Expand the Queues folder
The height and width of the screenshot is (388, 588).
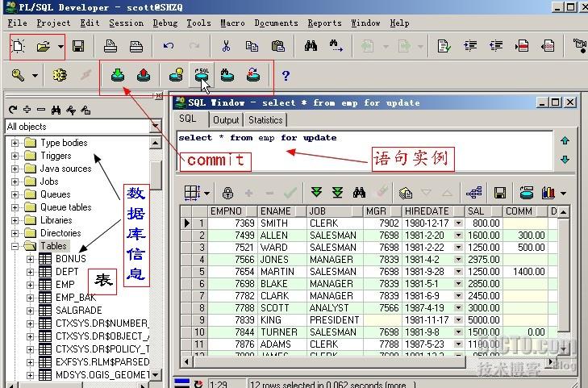click(15, 194)
